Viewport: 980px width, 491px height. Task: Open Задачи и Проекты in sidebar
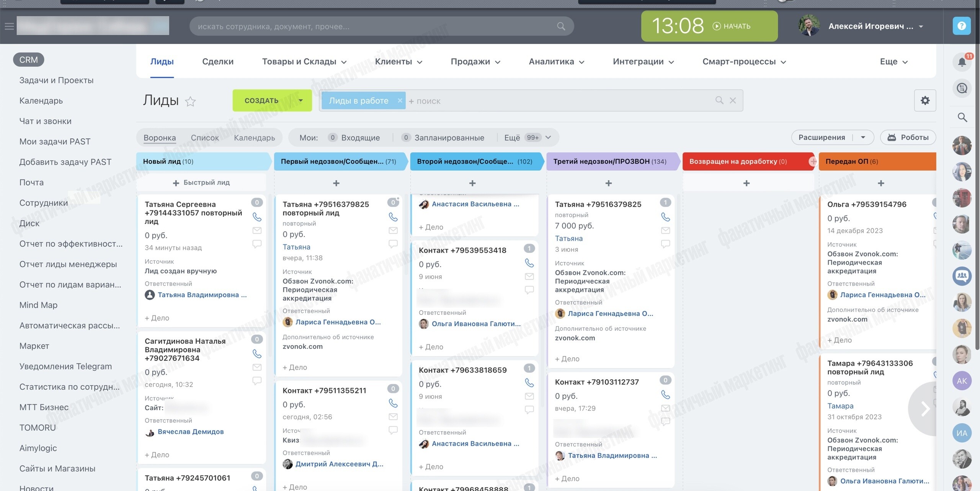57,80
